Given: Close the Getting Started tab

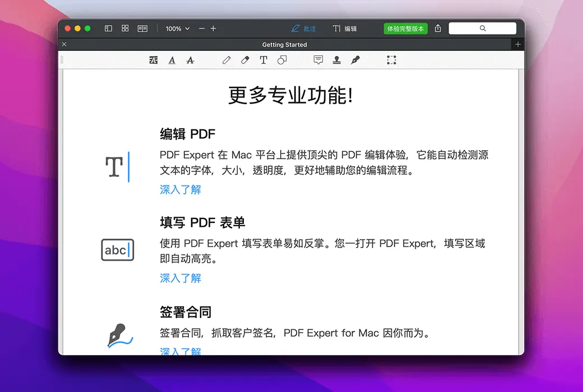Looking at the screenshot, I should coord(64,44).
